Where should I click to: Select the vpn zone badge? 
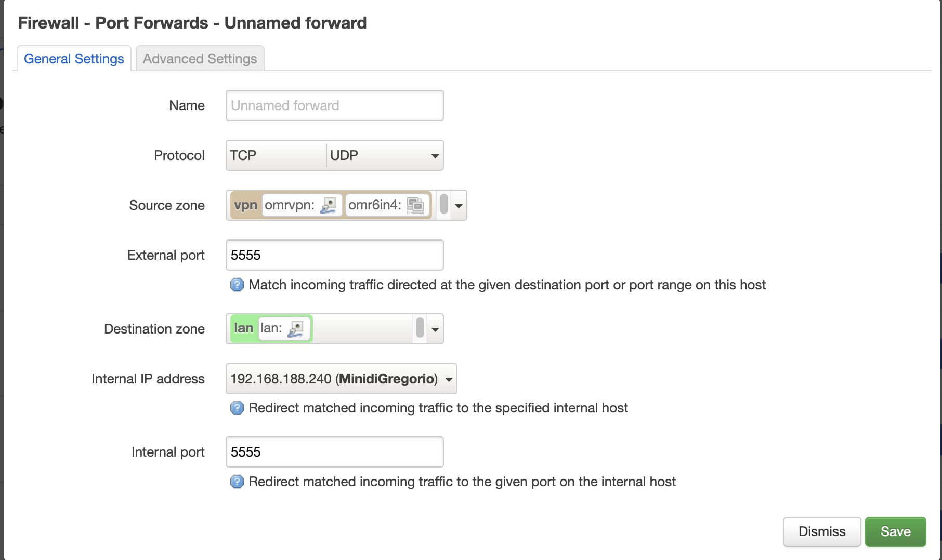[245, 205]
